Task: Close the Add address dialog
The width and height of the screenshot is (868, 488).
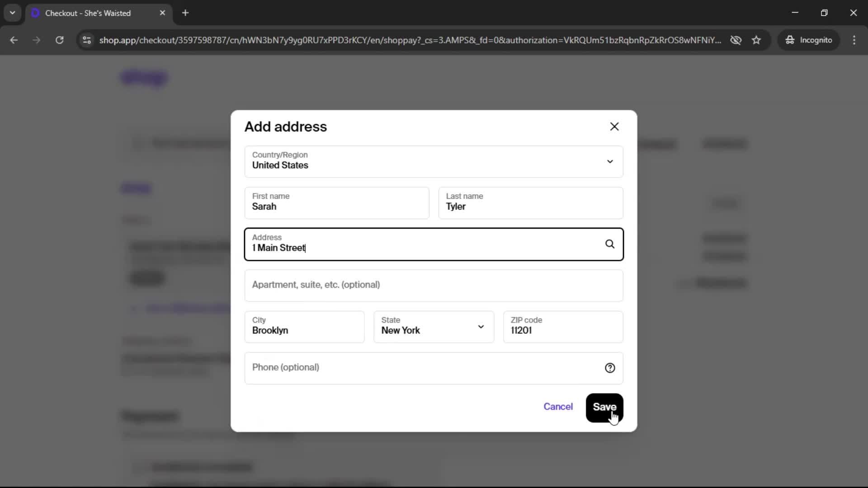Action: pyautogui.click(x=614, y=127)
